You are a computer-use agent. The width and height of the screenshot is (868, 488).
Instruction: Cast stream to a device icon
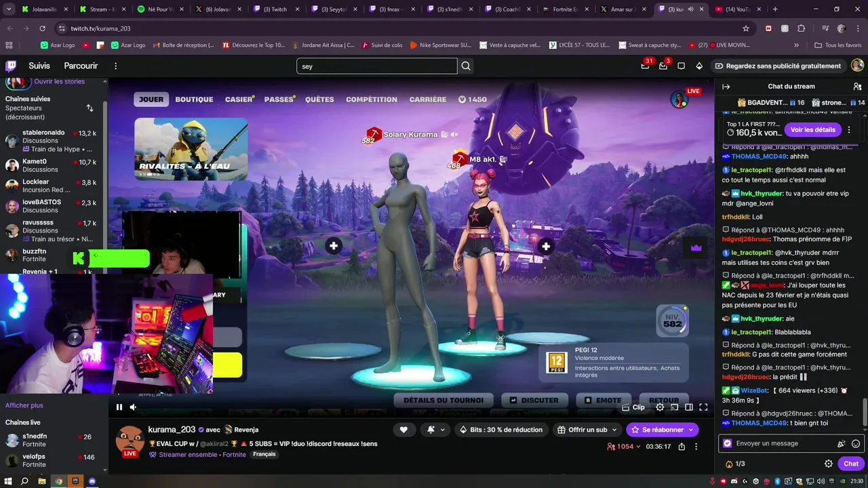coord(674,407)
